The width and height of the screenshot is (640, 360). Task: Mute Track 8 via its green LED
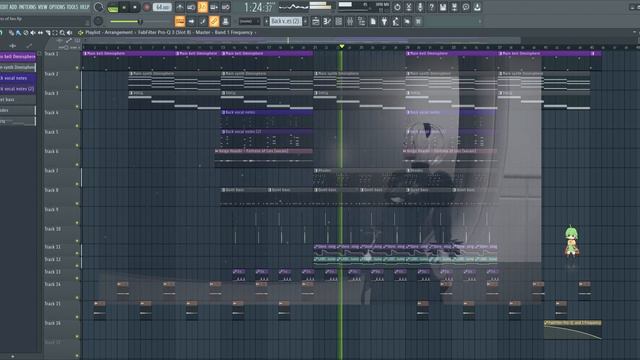point(77,203)
